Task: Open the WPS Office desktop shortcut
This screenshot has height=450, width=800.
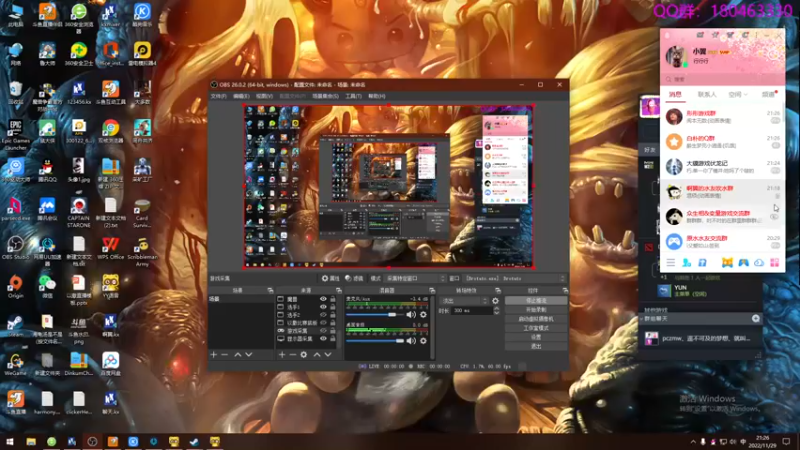Action: pyautogui.click(x=110, y=248)
